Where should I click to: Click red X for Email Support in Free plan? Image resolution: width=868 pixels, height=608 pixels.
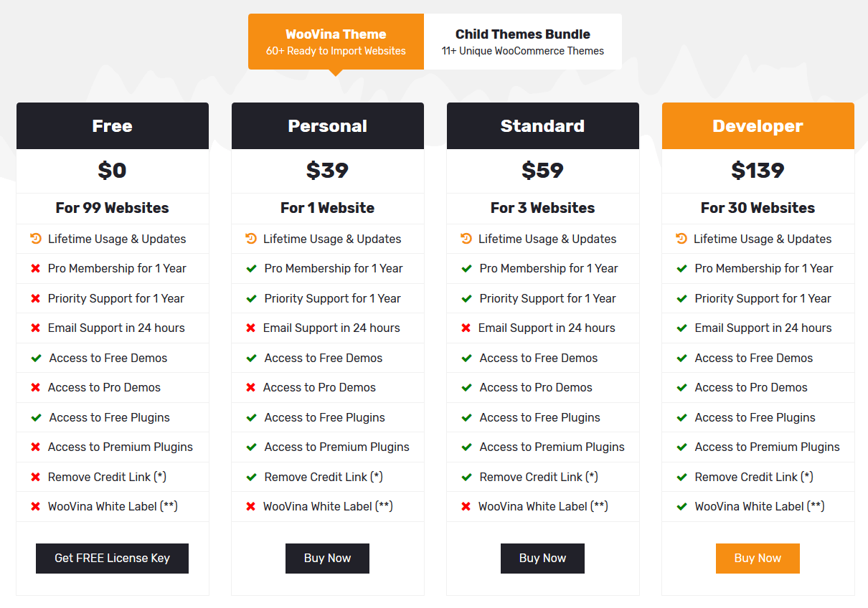tap(35, 328)
